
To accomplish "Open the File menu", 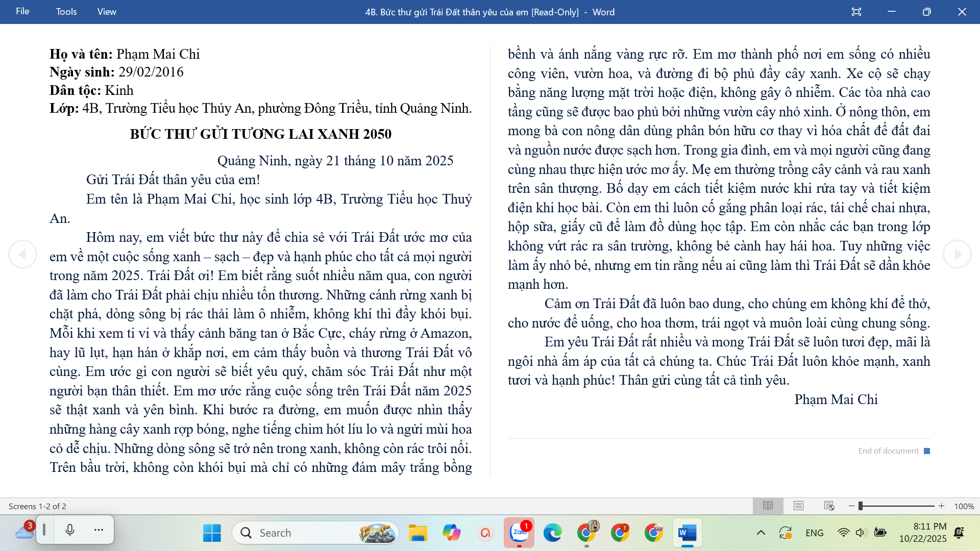I will (22, 11).
